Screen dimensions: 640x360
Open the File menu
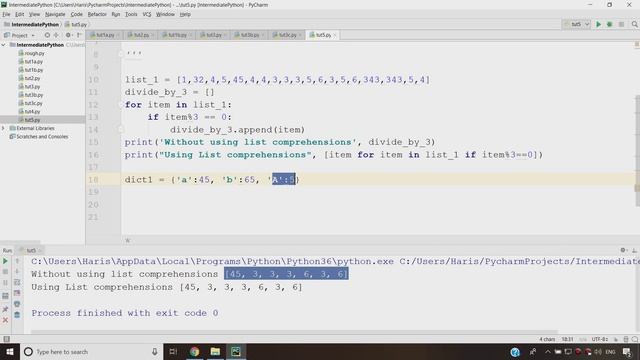[x=6, y=14]
